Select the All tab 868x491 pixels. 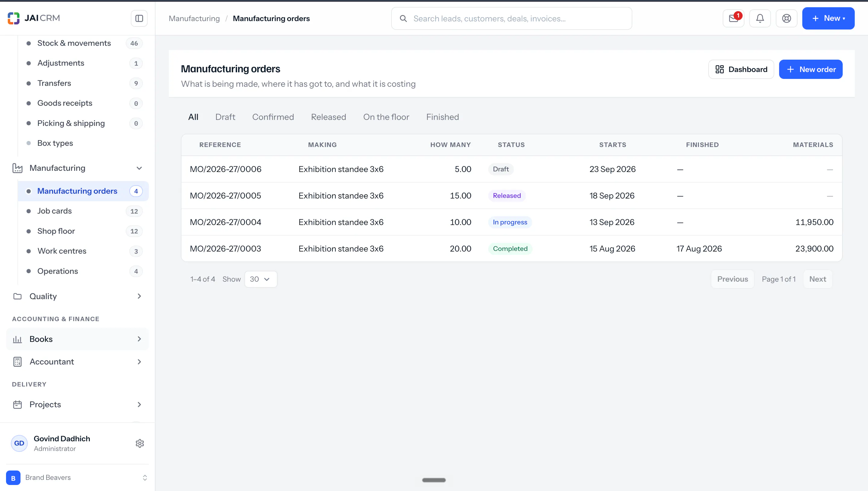tap(193, 117)
